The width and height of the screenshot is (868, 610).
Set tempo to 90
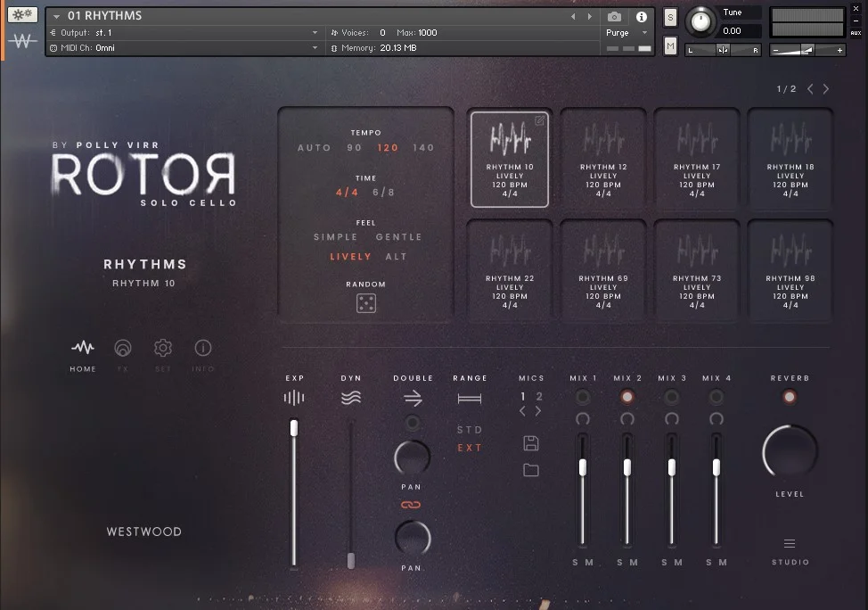pos(355,148)
